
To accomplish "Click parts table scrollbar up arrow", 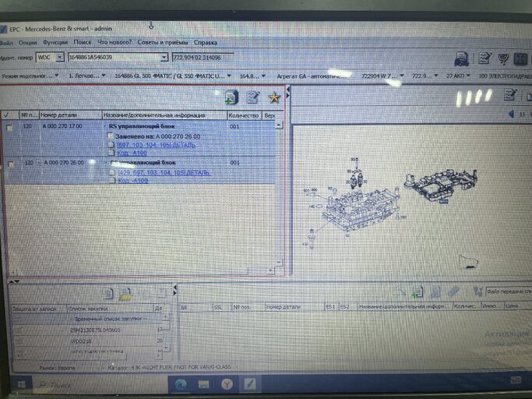I will coord(279,125).
